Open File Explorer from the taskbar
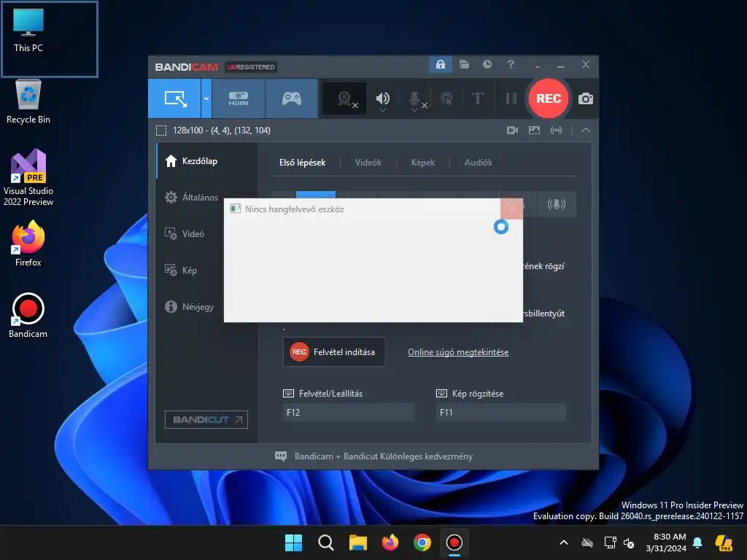This screenshot has height=560, width=747. pyautogui.click(x=357, y=542)
